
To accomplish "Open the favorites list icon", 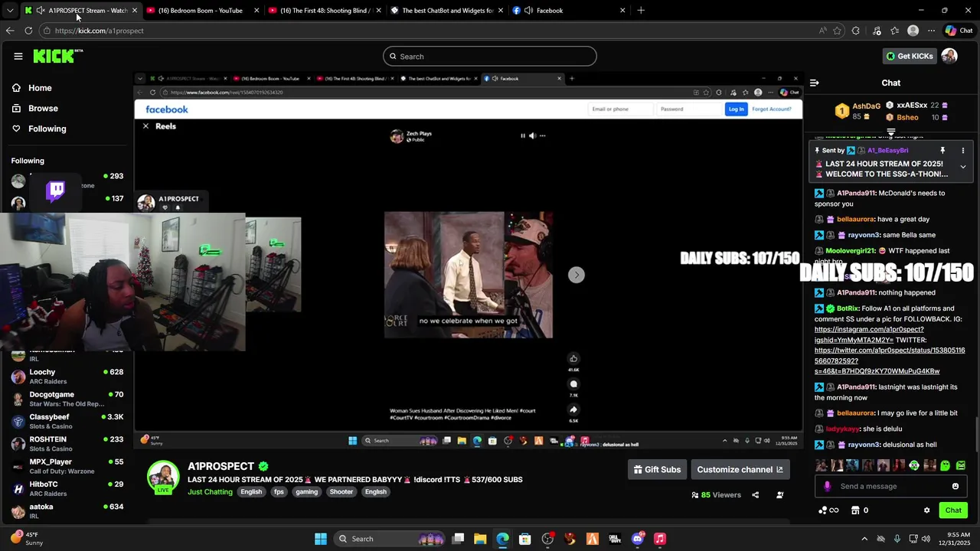I will [895, 31].
